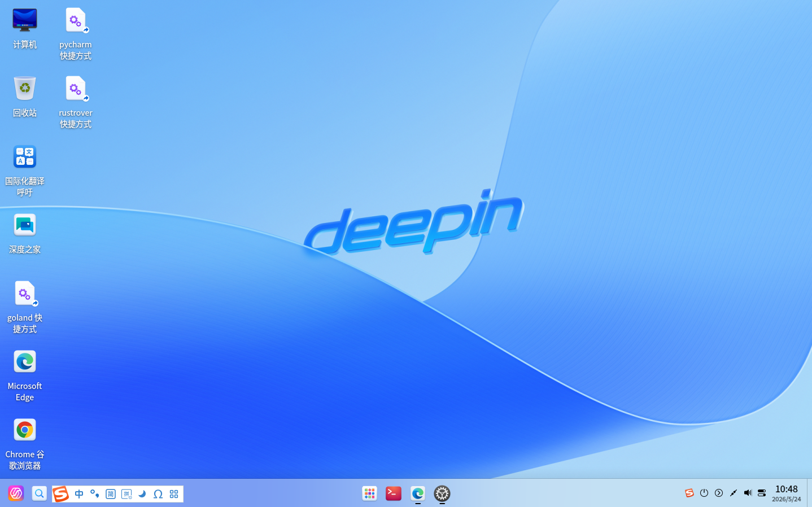Image resolution: width=812 pixels, height=507 pixels.
Task: Select the 国际化翻译呼吁 desktop icon
Action: point(25,157)
